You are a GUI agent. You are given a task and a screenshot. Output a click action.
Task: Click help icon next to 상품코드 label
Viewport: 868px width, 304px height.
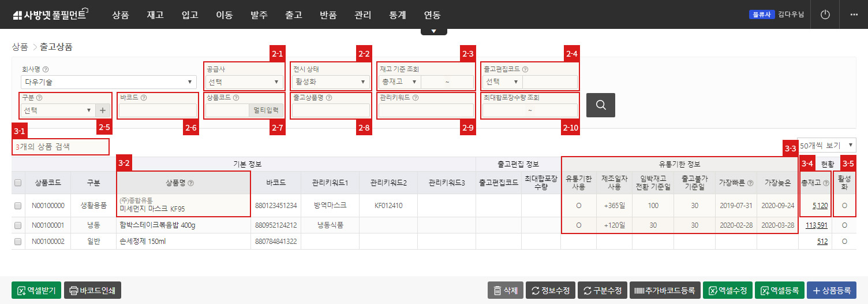point(236,98)
